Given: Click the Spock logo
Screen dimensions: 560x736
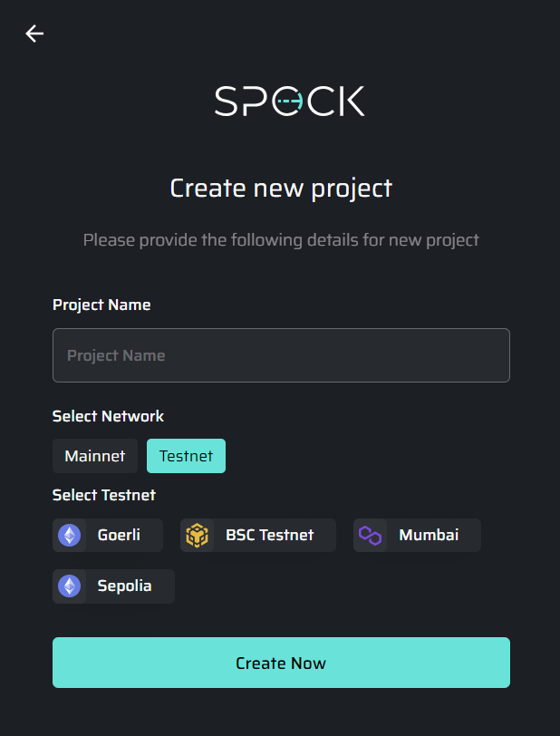Looking at the screenshot, I should 289,101.
